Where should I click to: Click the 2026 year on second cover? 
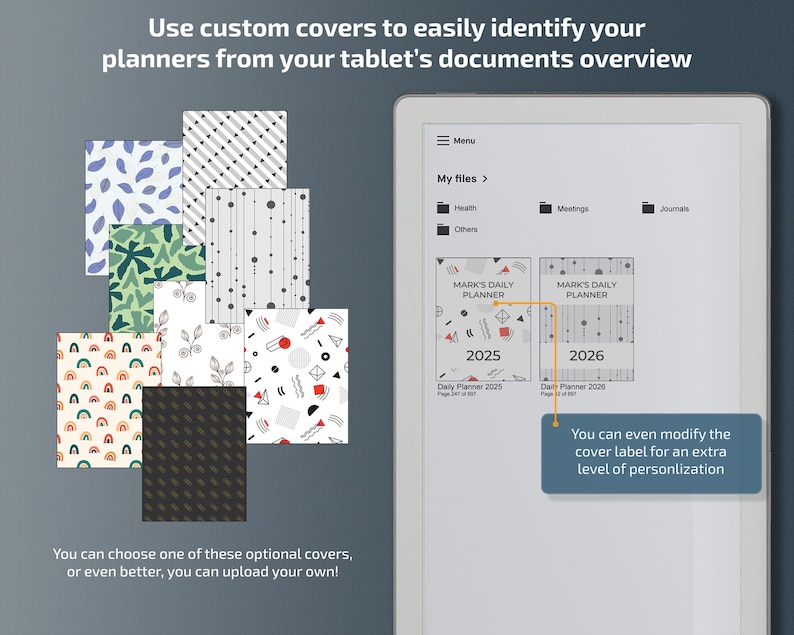(586, 355)
